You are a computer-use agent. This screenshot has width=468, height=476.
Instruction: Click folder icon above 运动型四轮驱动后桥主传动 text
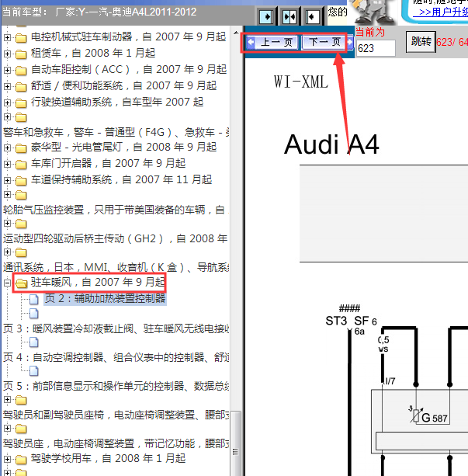pos(21,224)
